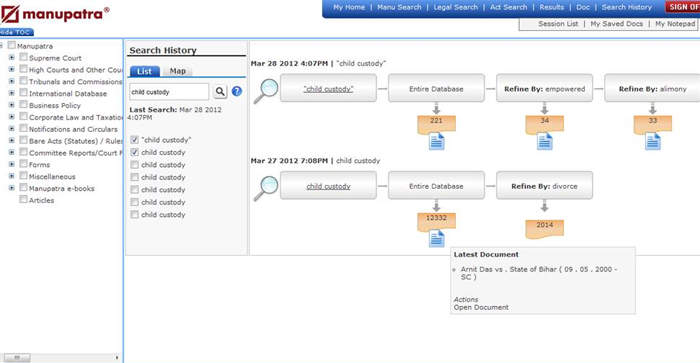The height and width of the screenshot is (363, 700).
Task: Click the TOC horizontal scrollbar thumb
Action: click(17, 358)
